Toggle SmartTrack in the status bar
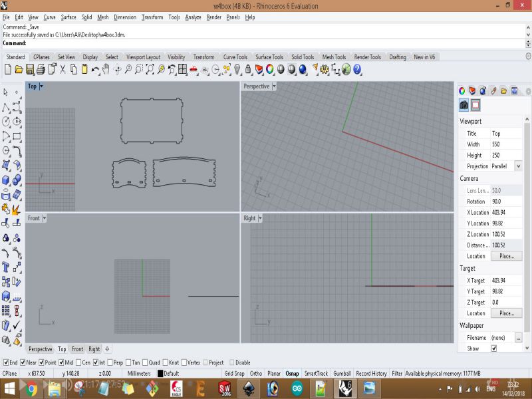 point(316,374)
